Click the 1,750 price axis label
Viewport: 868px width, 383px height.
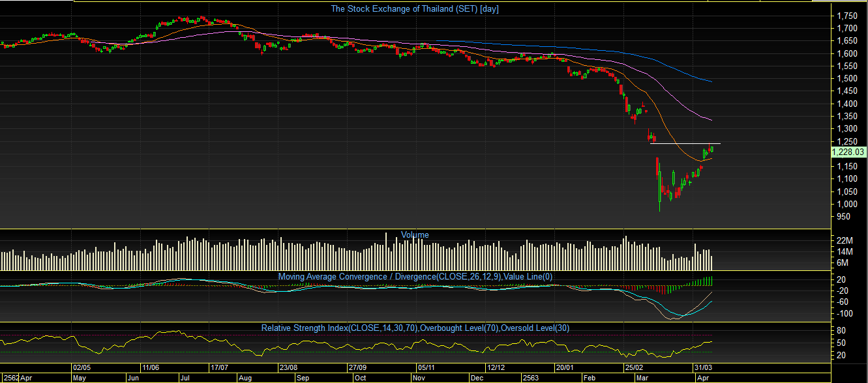(x=846, y=16)
